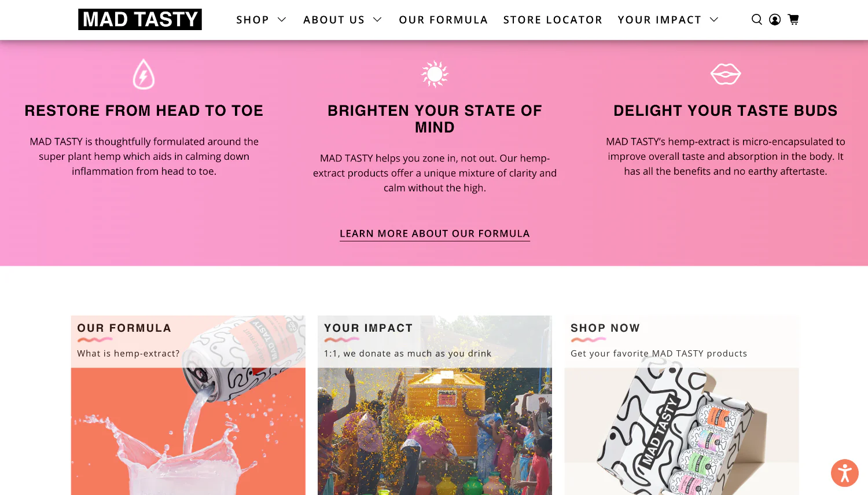The image size is (868, 495).
Task: Select OUR FORMULA in the navigation bar
Action: (443, 19)
